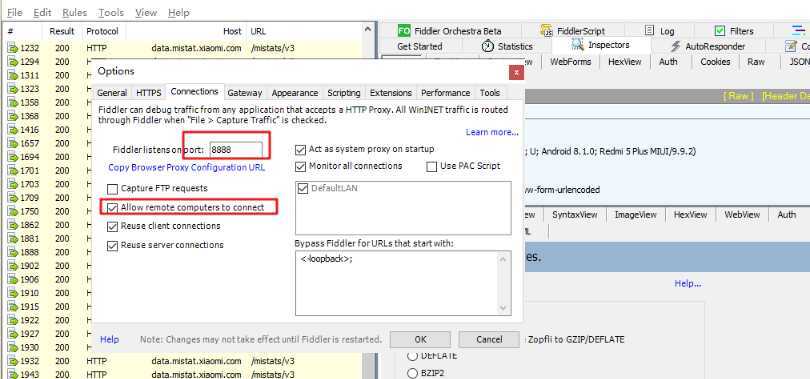The image size is (810, 379).
Task: Open the Help menu in menu bar
Action: tap(179, 12)
